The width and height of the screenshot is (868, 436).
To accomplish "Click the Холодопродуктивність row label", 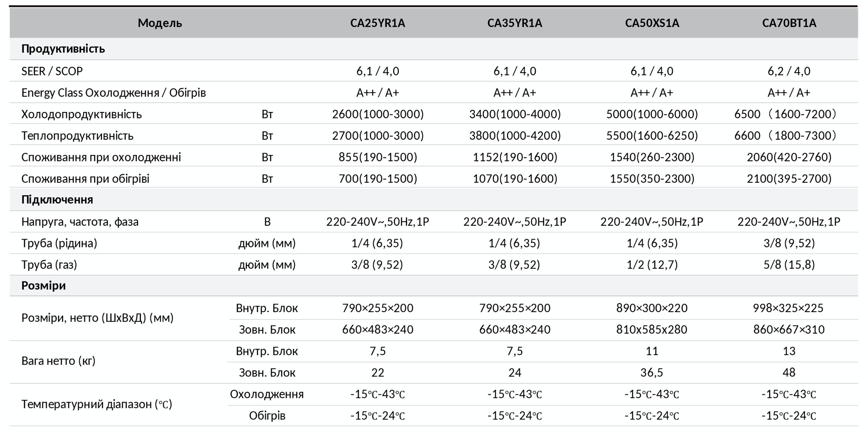I will pos(81,114).
